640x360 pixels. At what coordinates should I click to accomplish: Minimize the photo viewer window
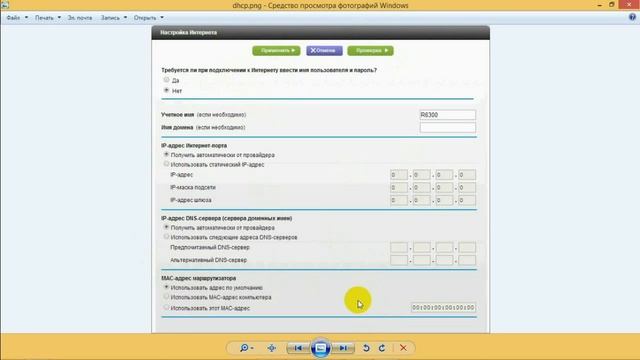[x=600, y=5]
